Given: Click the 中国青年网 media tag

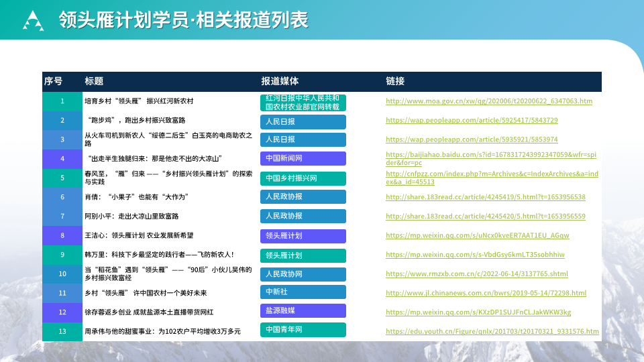Looking at the screenshot, I should pos(303,330).
